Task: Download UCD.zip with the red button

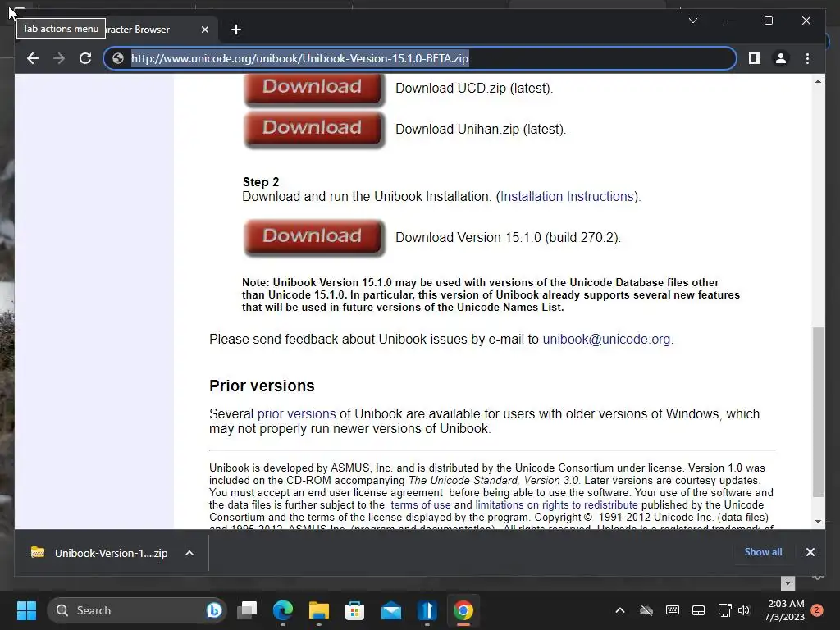Action: (313, 89)
